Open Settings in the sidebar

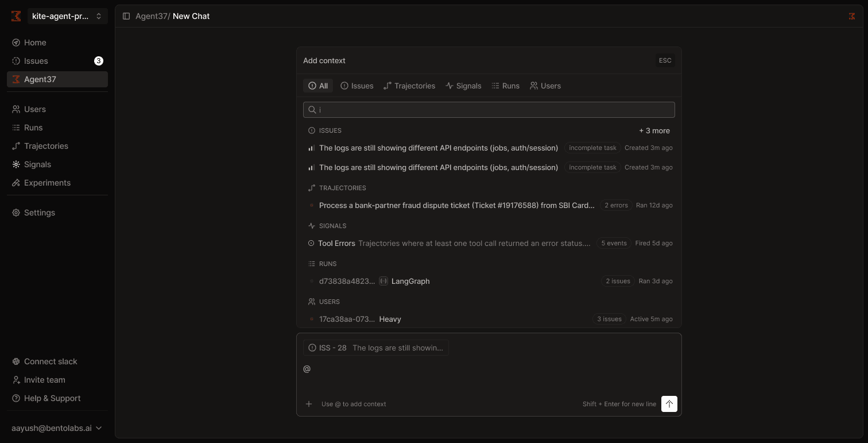point(57,213)
